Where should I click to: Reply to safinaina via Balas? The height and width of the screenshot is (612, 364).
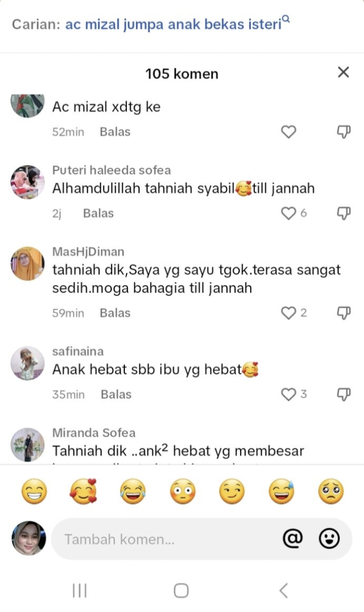[116, 394]
